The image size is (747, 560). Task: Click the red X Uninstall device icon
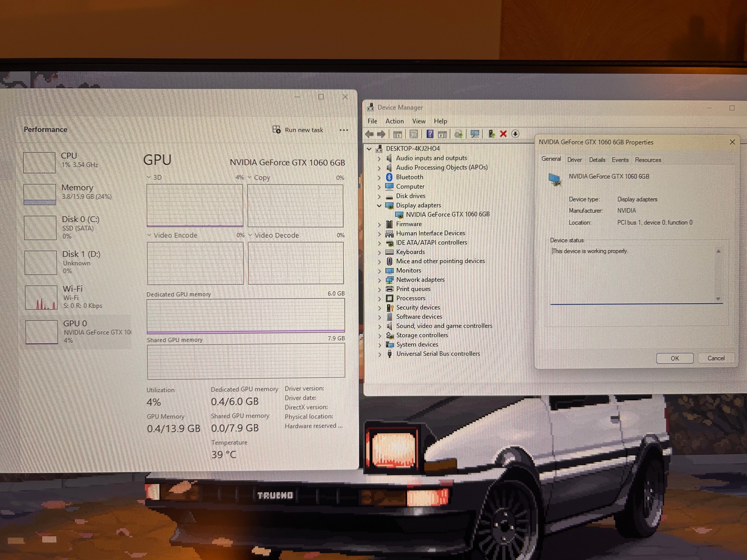(503, 134)
